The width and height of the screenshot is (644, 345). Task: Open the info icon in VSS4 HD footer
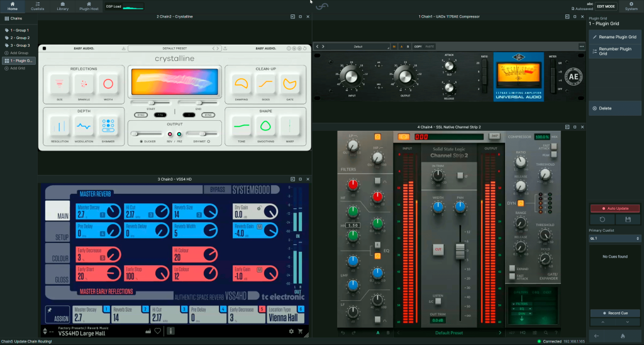pos(171,331)
